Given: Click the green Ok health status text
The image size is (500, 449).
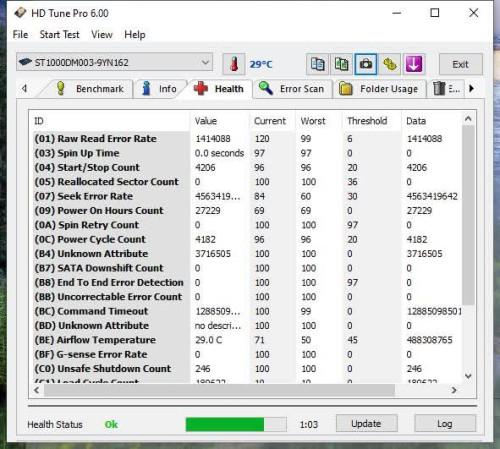Looking at the screenshot, I should coord(111,424).
